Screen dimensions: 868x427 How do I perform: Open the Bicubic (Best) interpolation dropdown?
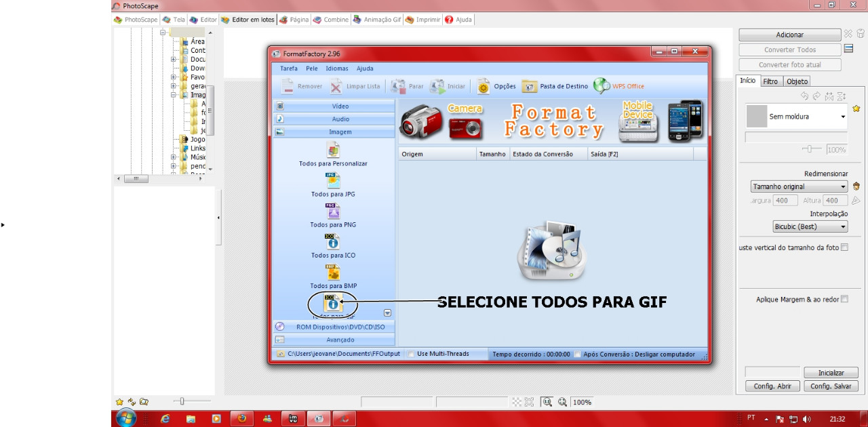click(810, 226)
